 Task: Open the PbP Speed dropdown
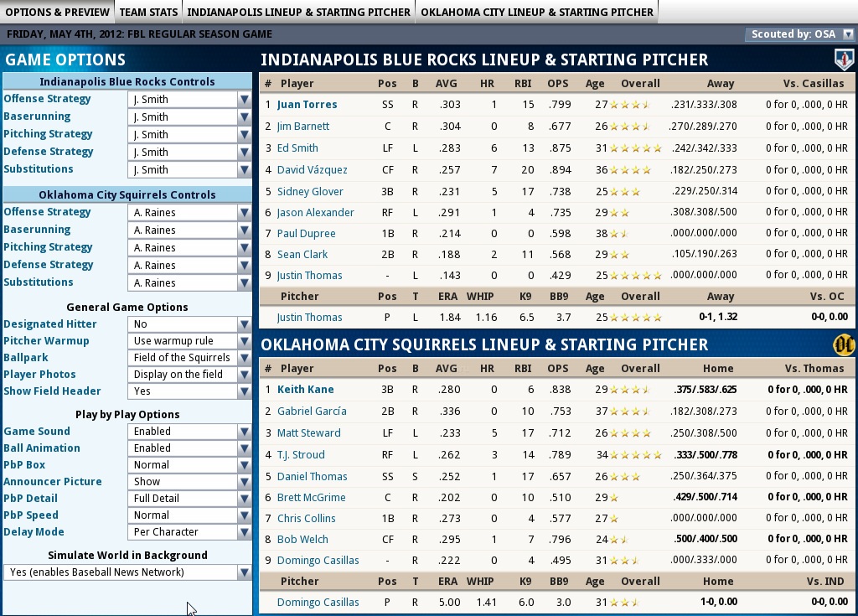[x=189, y=515]
